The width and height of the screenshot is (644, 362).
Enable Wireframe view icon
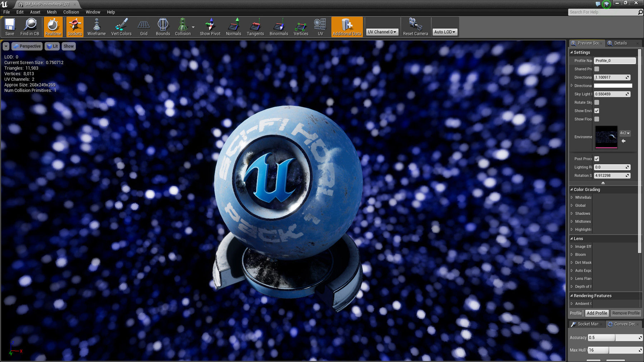[97, 27]
